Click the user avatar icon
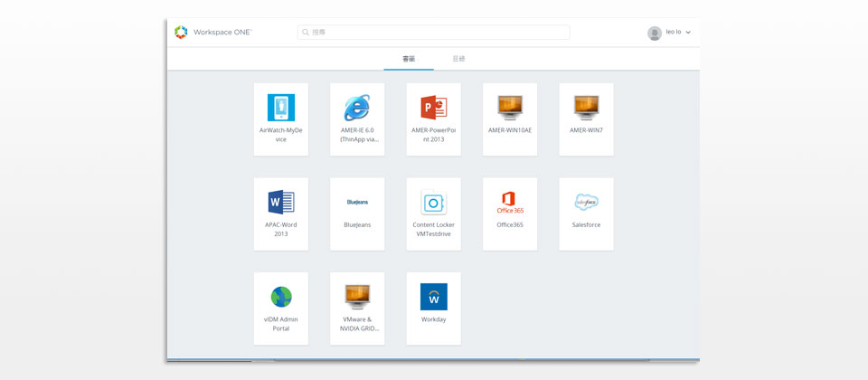Screen dimensions: 868x380 point(655,33)
